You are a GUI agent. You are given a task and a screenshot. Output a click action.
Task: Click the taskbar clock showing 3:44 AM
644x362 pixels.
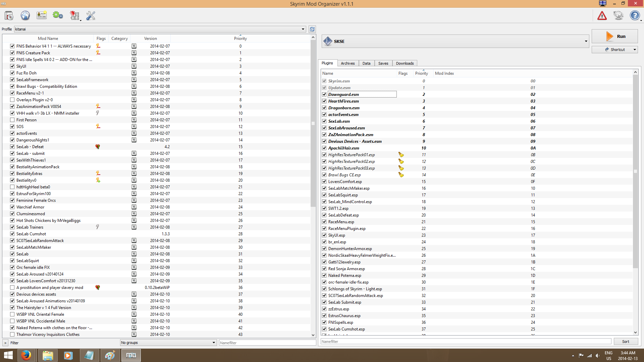coord(628,356)
